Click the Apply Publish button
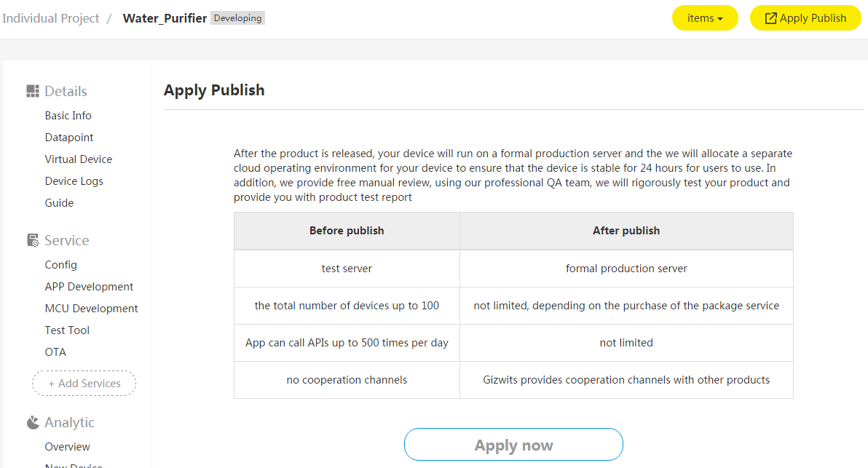The height and width of the screenshot is (468, 868). tap(805, 17)
